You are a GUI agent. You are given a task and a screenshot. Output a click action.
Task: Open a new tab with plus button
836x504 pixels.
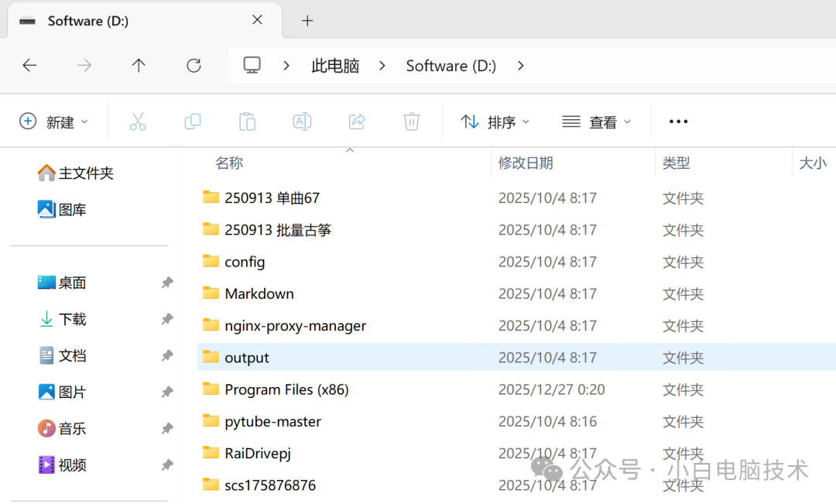click(x=307, y=21)
